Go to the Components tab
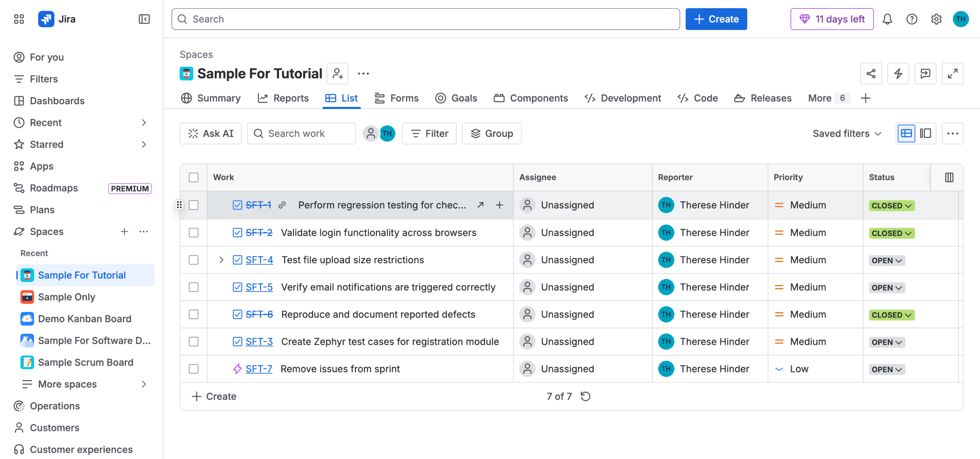The image size is (980, 459). click(531, 98)
